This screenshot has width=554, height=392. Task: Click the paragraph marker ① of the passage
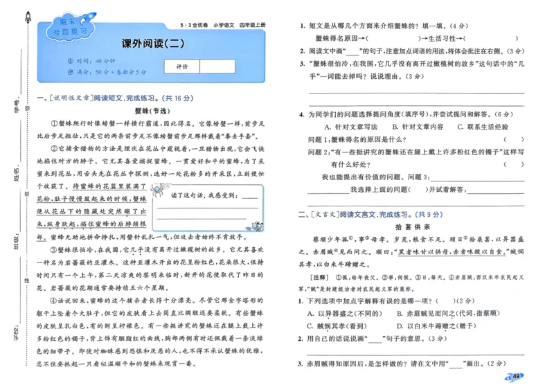point(55,124)
